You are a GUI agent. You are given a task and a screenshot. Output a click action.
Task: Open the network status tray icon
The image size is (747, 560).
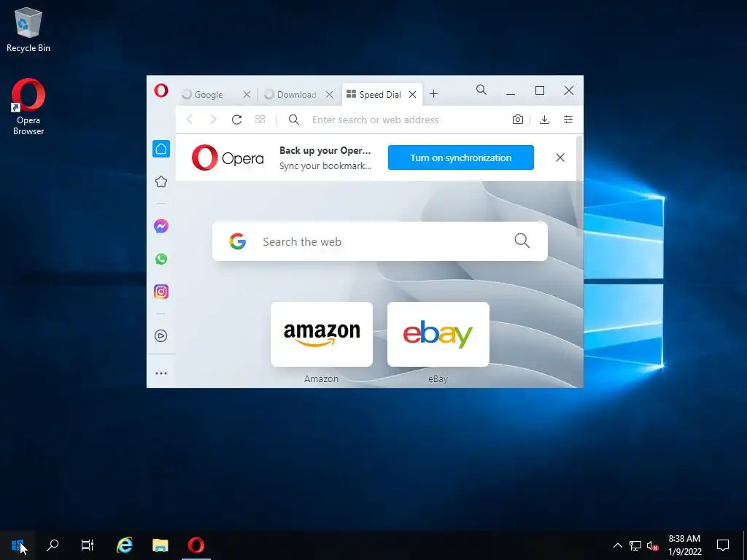coord(635,545)
